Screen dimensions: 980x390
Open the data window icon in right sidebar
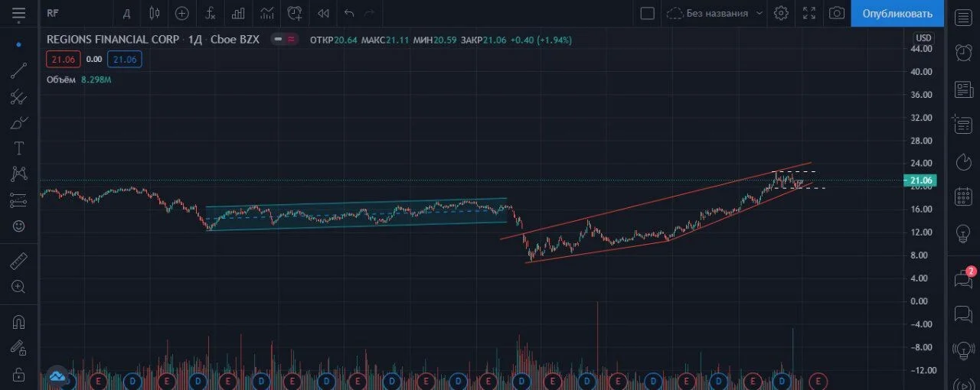tap(963, 124)
